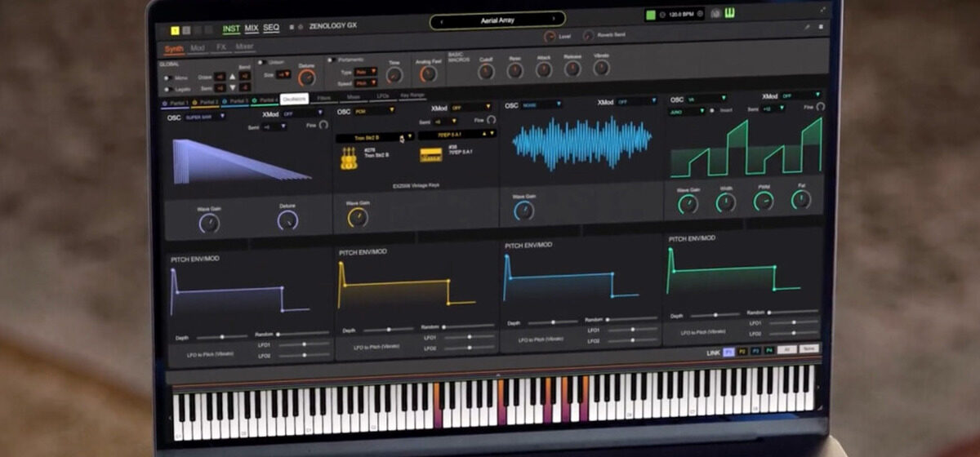
Task: Open the Portamento Type dropdown
Action: pos(367,72)
